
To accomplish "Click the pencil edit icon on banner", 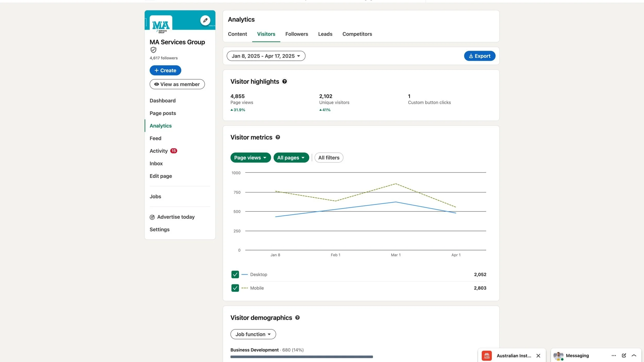I will (205, 20).
